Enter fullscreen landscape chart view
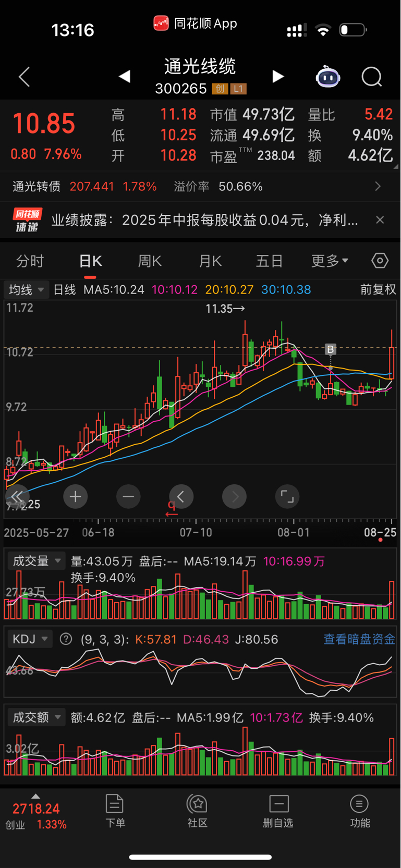The height and width of the screenshot is (868, 401). 287,496
